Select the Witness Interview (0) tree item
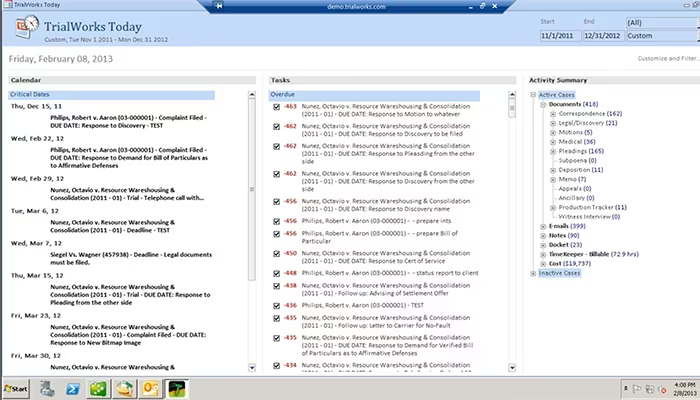 589,217
